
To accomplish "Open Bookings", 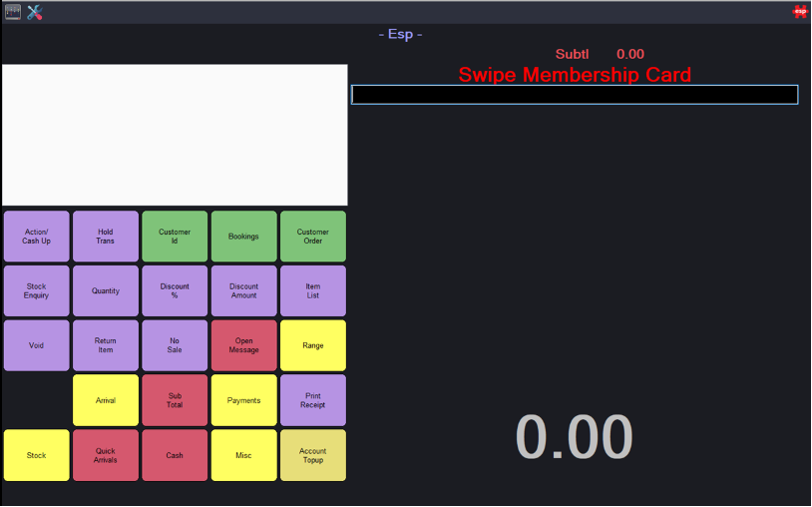I will [244, 237].
